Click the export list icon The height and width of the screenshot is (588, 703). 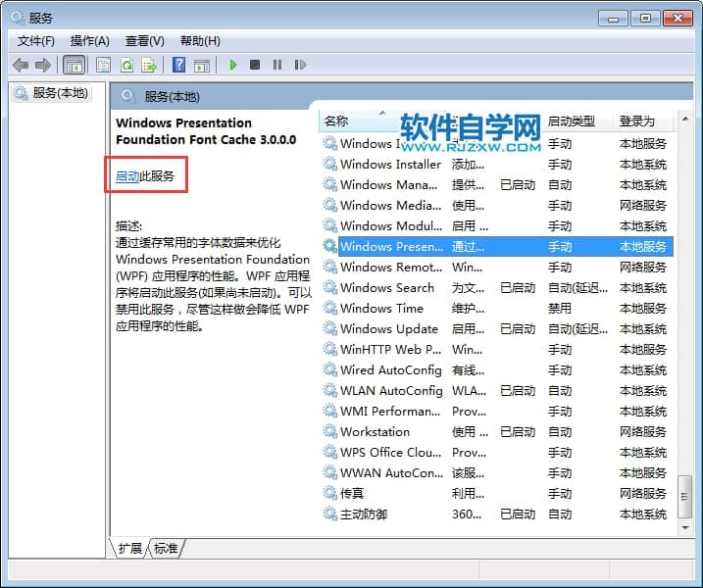[x=149, y=65]
